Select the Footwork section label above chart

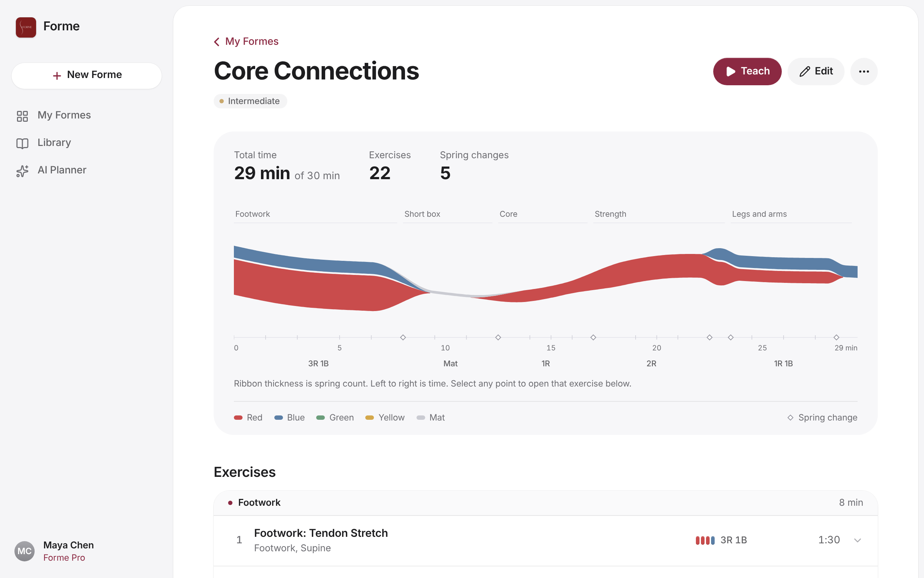click(x=252, y=214)
